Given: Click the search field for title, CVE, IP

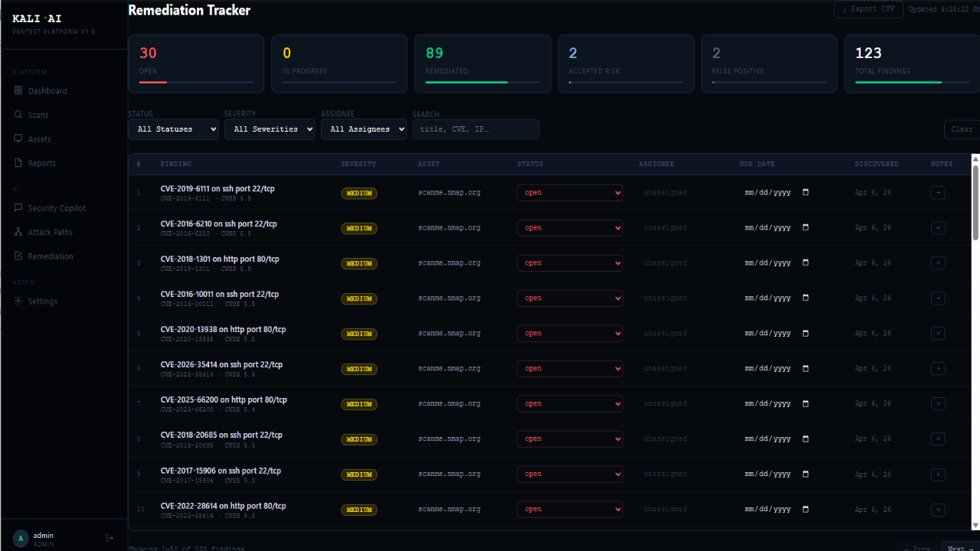Looking at the screenshot, I should coord(476,129).
